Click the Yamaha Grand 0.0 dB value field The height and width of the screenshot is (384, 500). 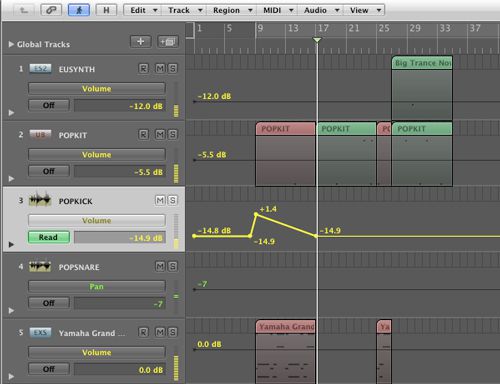click(120, 370)
